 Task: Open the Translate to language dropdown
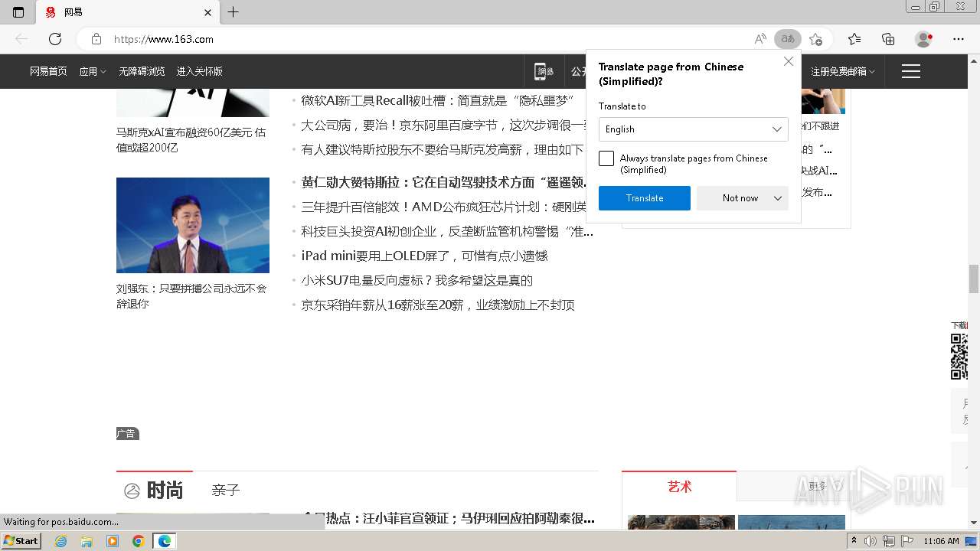click(x=694, y=129)
